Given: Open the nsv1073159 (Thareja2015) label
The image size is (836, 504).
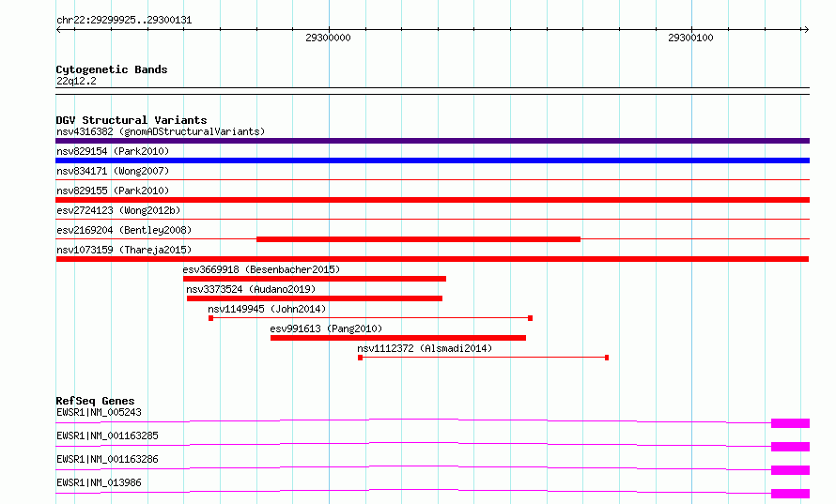Looking at the screenshot, I should coord(124,250).
